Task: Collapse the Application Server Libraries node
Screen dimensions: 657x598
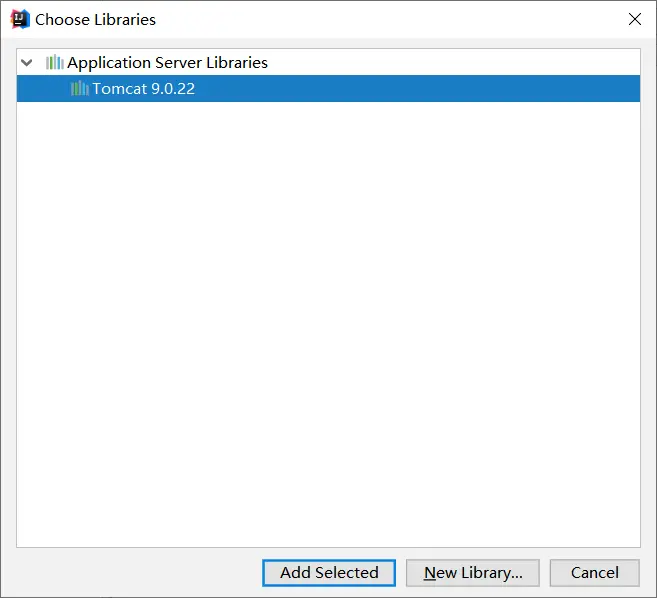Action: (x=27, y=63)
